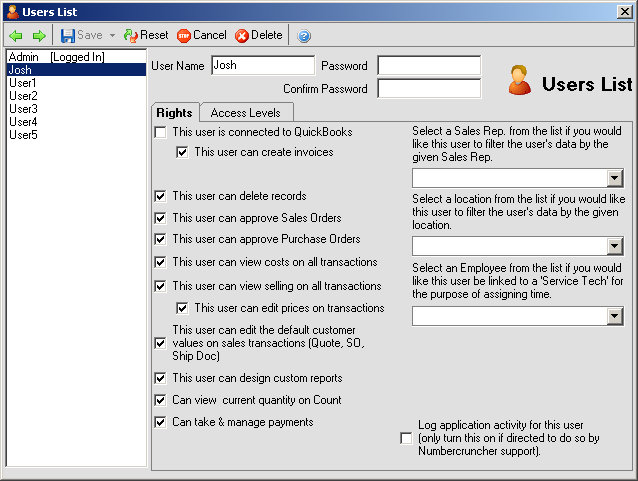638x481 pixels.
Task: Expand the Employee Service Tech dropdown
Action: (x=615, y=316)
